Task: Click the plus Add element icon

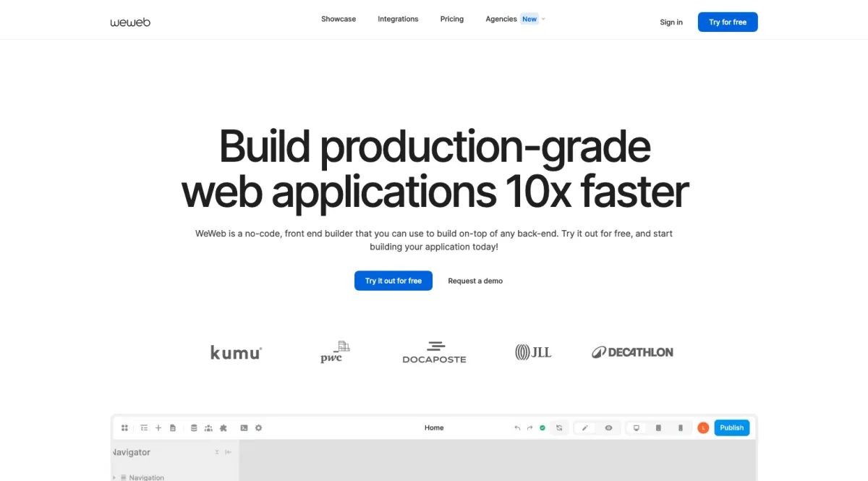Action: click(x=158, y=428)
